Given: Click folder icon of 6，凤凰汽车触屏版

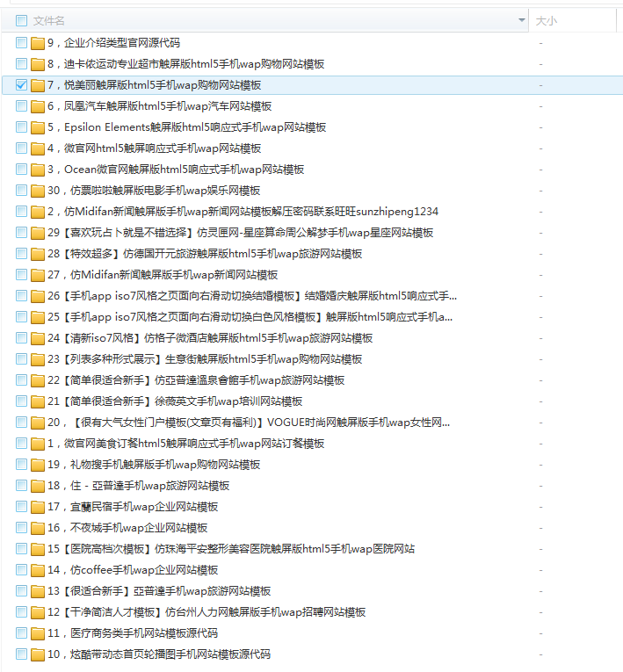Looking at the screenshot, I should point(38,106).
